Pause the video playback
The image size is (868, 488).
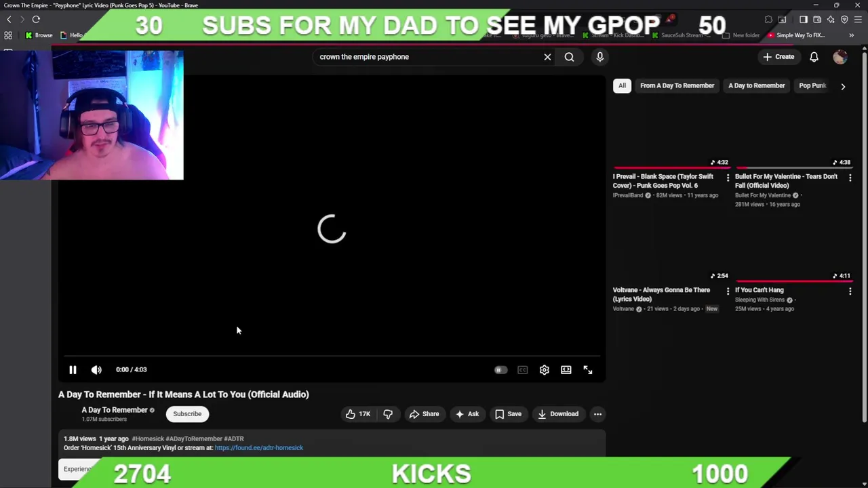pyautogui.click(x=73, y=369)
